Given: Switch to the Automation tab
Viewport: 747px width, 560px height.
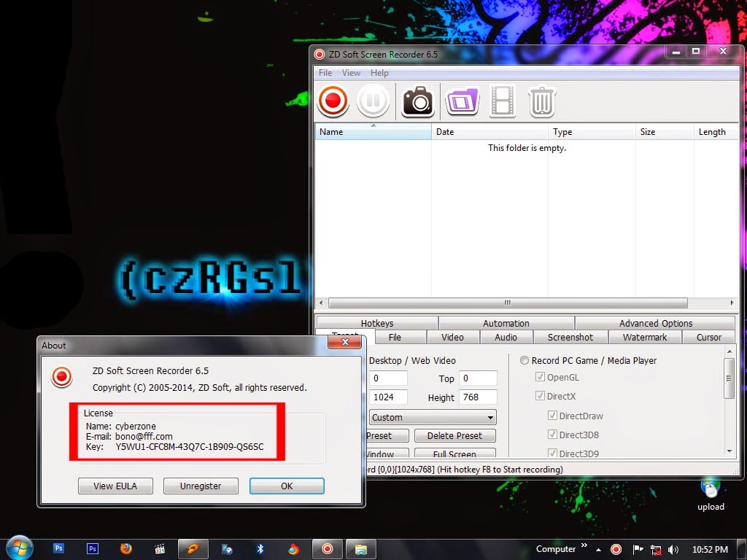Looking at the screenshot, I should [x=506, y=323].
